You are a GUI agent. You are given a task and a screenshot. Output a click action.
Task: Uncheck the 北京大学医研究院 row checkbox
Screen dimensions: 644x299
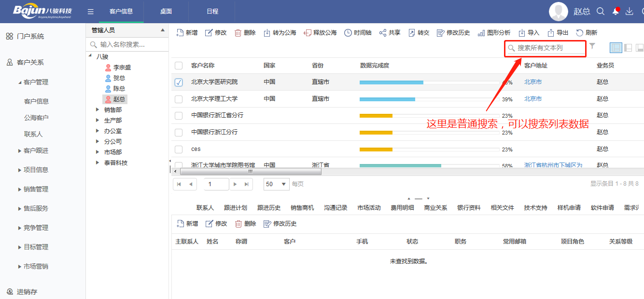(x=179, y=82)
